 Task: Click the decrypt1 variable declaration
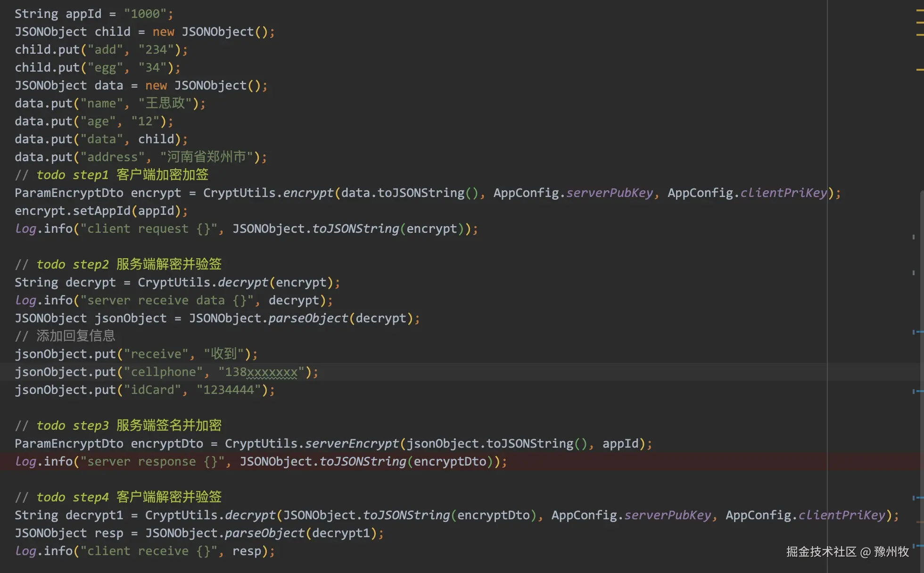[x=94, y=515]
